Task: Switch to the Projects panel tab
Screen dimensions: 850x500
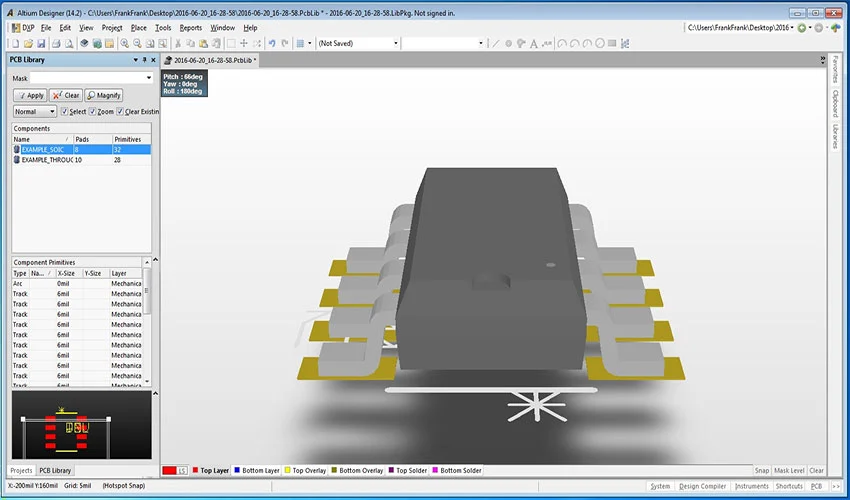Action: (22, 470)
